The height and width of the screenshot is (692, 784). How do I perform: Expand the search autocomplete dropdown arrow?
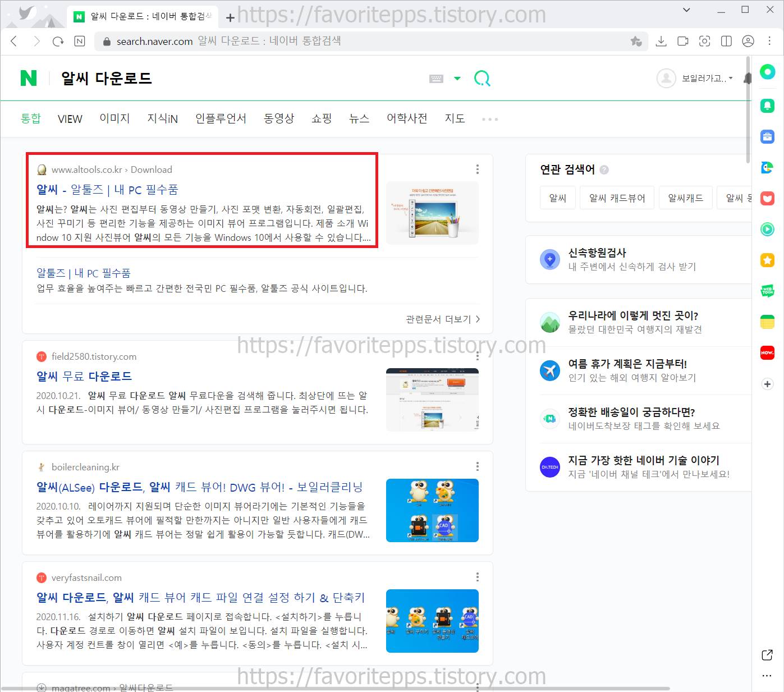pyautogui.click(x=457, y=79)
